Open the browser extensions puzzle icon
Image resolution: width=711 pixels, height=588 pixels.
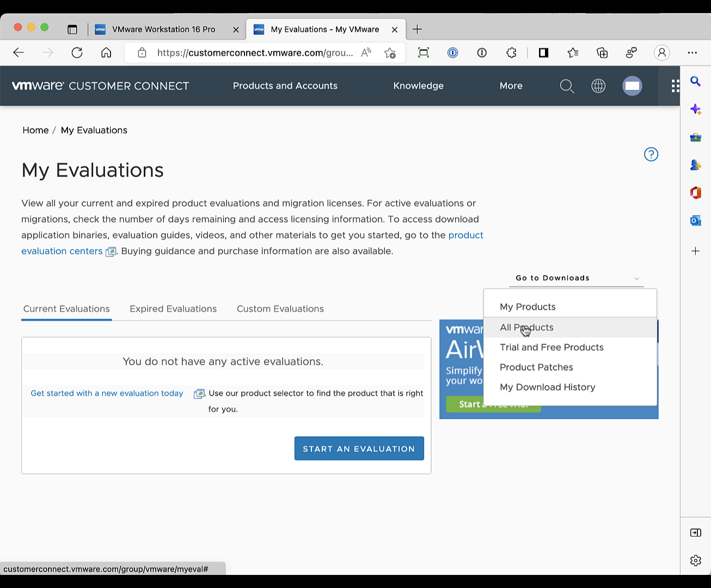511,53
